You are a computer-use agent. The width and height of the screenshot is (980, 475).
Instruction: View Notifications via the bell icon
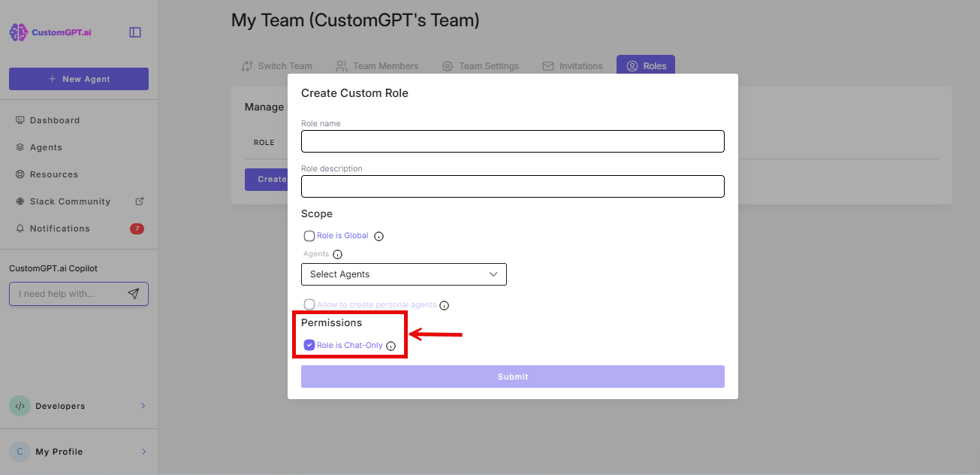click(59, 228)
